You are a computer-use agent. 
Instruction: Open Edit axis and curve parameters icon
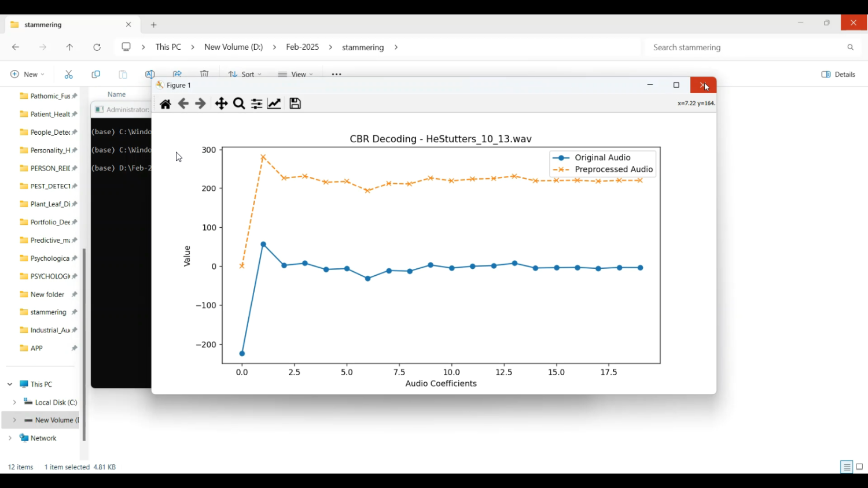pyautogui.click(x=275, y=104)
